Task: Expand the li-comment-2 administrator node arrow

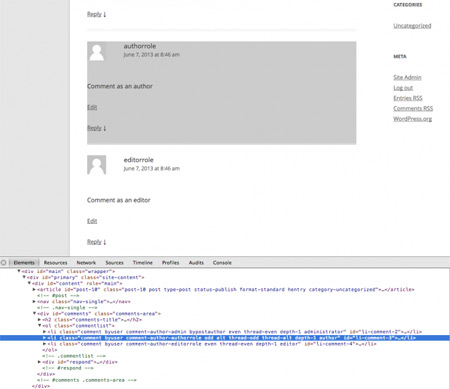Action: pyautogui.click(x=44, y=332)
